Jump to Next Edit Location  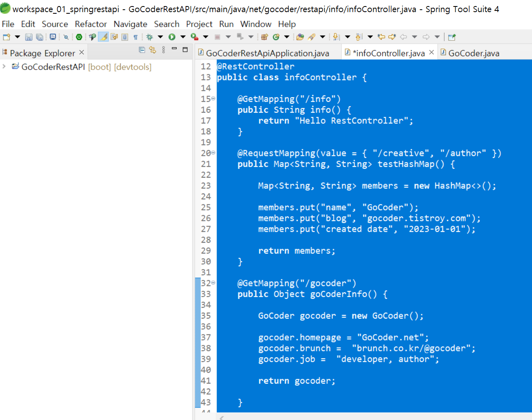[392, 37]
